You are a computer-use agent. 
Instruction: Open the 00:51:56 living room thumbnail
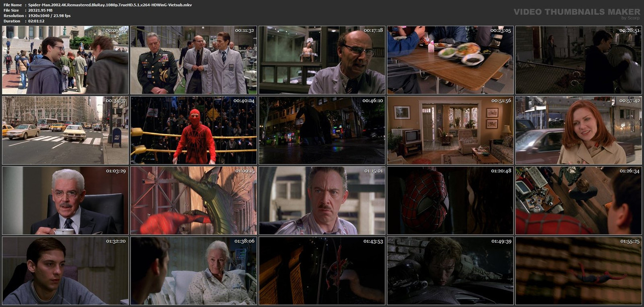[x=450, y=130]
